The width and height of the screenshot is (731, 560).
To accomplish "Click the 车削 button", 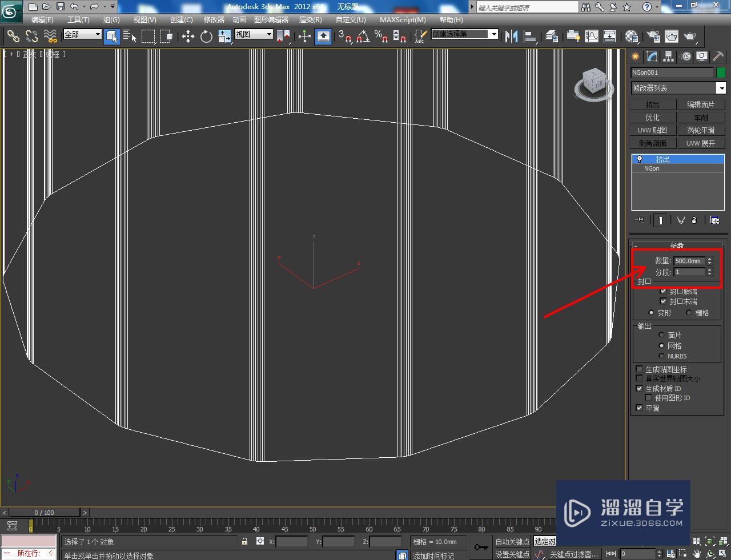I will (x=701, y=118).
